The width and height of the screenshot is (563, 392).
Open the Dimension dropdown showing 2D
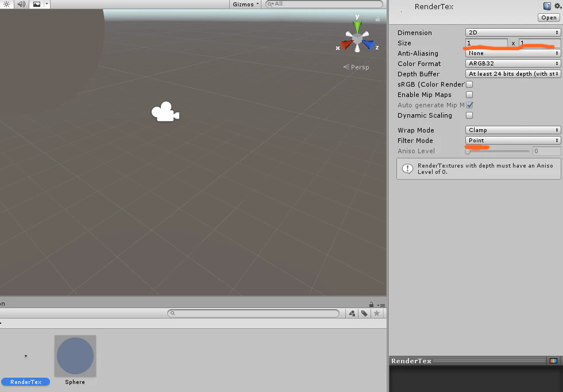512,32
